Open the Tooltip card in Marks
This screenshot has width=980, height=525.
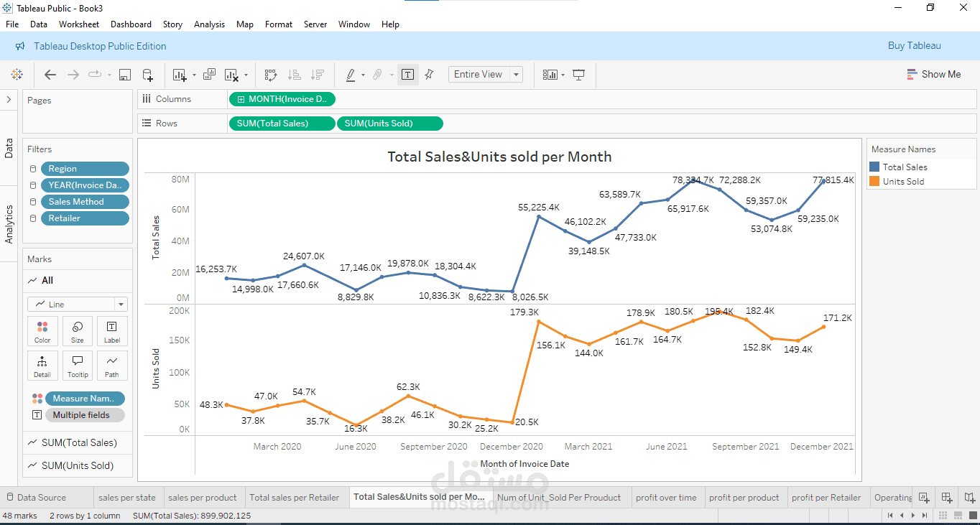(78, 366)
